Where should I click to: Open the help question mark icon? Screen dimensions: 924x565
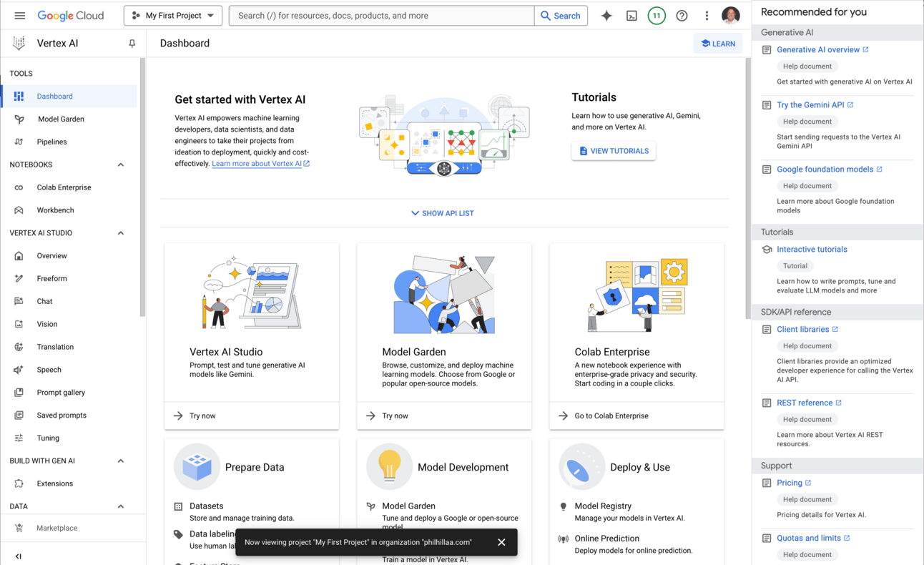click(x=682, y=16)
